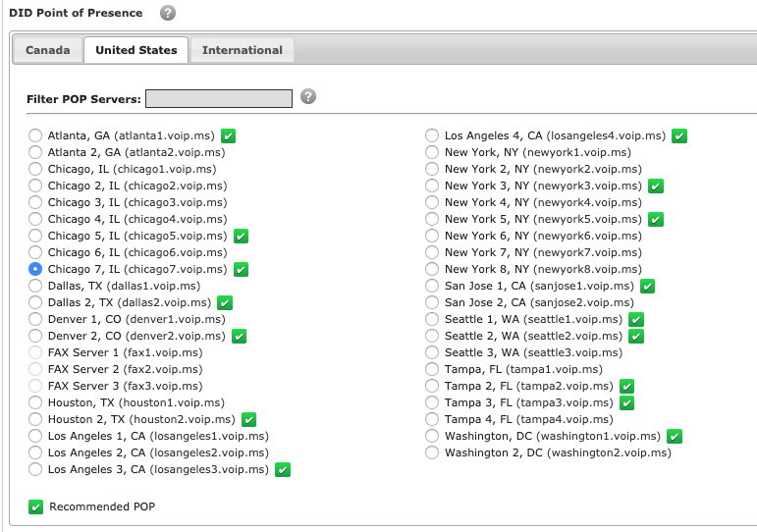Screen dimensions: 757x532
Task: Pick Chicago 5, IL radio button
Action: tap(35, 236)
